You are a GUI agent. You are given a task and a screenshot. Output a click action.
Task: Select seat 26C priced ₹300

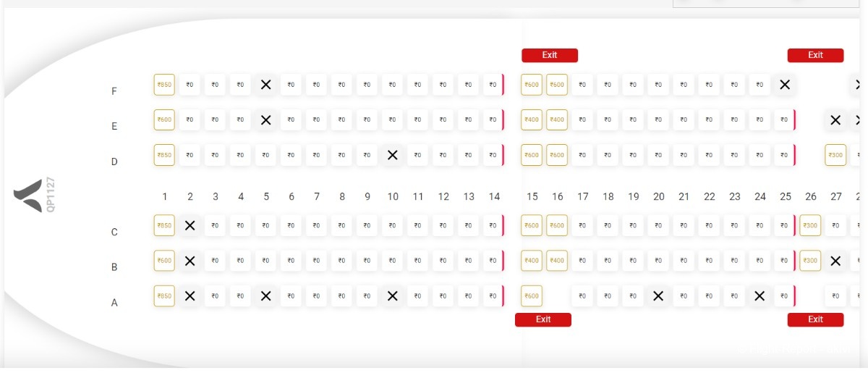click(810, 225)
